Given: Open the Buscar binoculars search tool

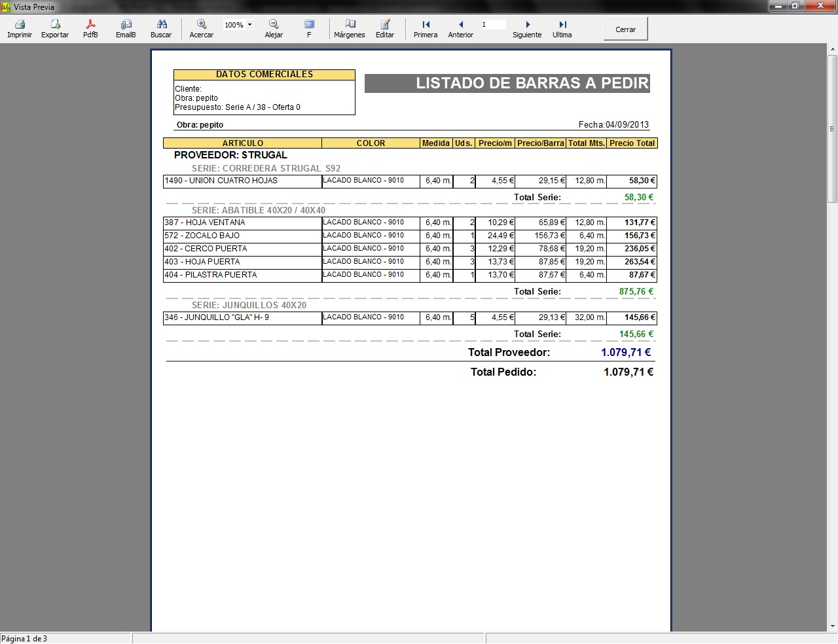Looking at the screenshot, I should (x=161, y=24).
